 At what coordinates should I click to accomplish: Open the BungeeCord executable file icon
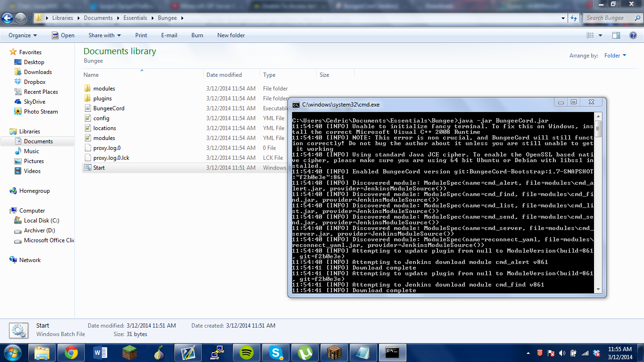tap(88, 108)
